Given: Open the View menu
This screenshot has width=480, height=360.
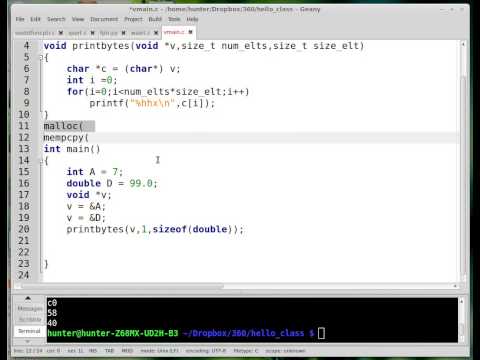Looking at the screenshot, I should click(78, 19).
